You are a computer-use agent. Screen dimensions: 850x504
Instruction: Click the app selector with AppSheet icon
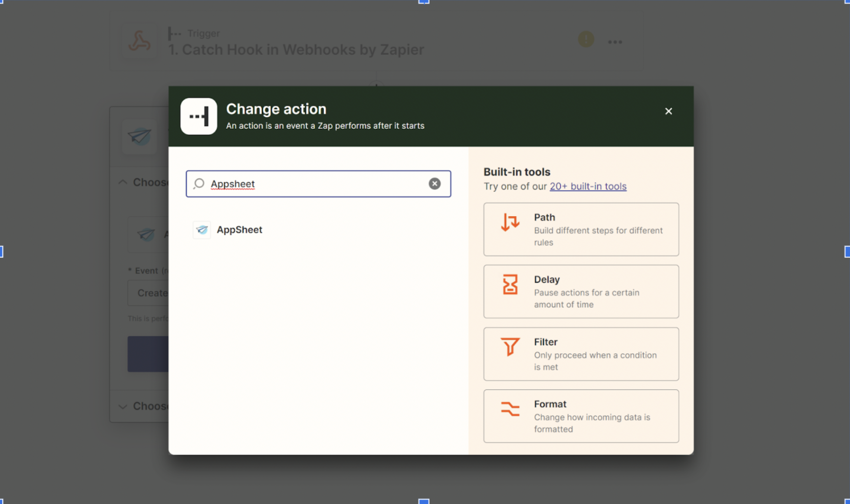pyautogui.click(x=148, y=235)
